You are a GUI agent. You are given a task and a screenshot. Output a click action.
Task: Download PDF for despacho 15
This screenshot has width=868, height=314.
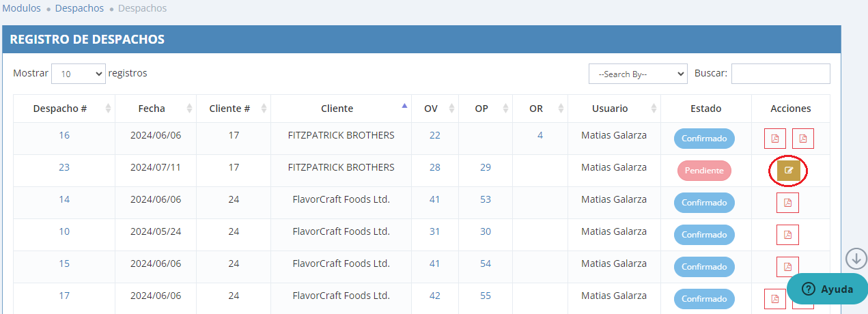787,267
